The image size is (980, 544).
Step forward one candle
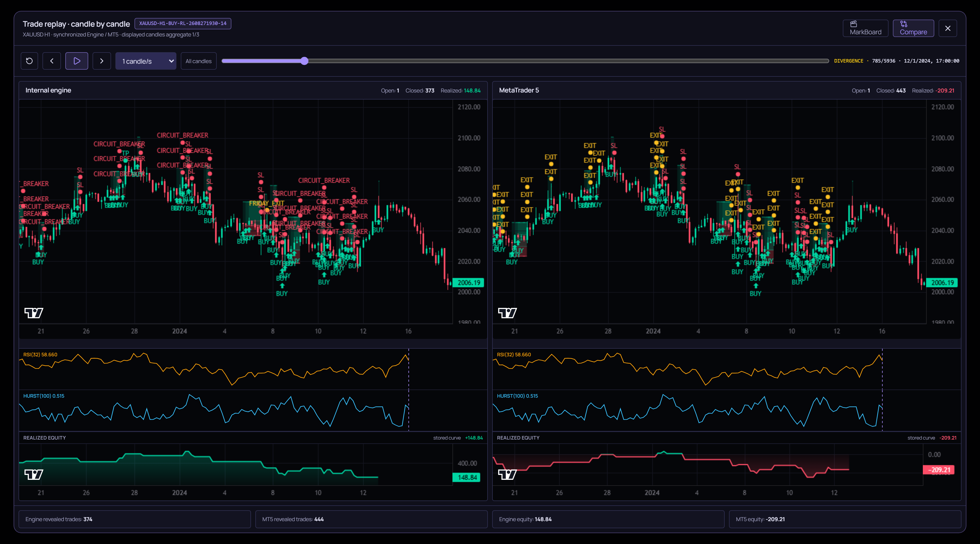click(102, 61)
